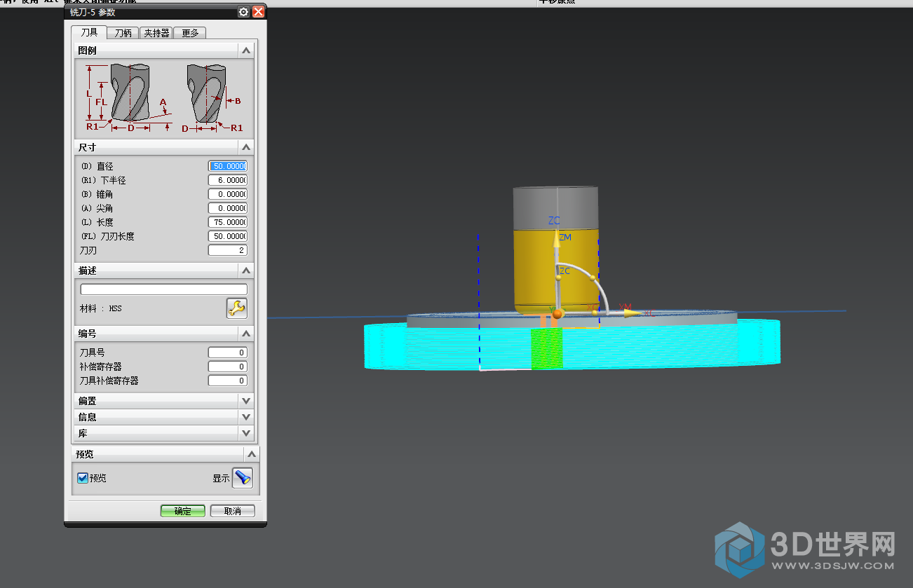Click the green toolpath region

546,348
